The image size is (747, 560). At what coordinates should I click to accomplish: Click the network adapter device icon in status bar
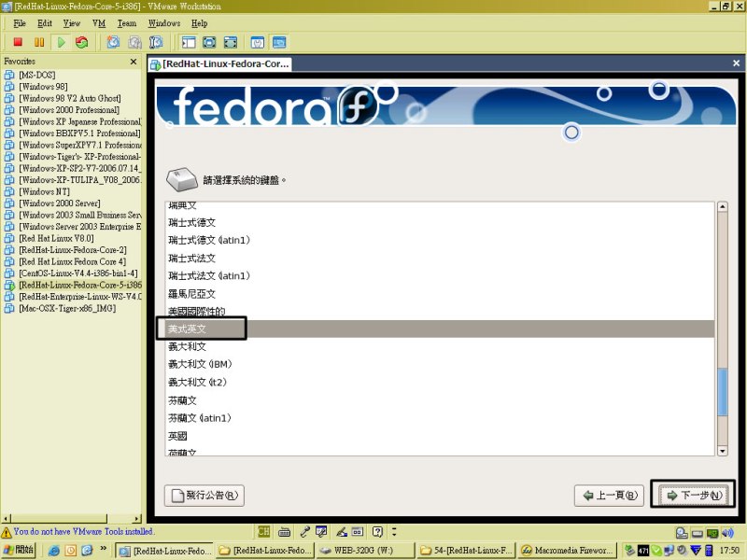[712, 533]
